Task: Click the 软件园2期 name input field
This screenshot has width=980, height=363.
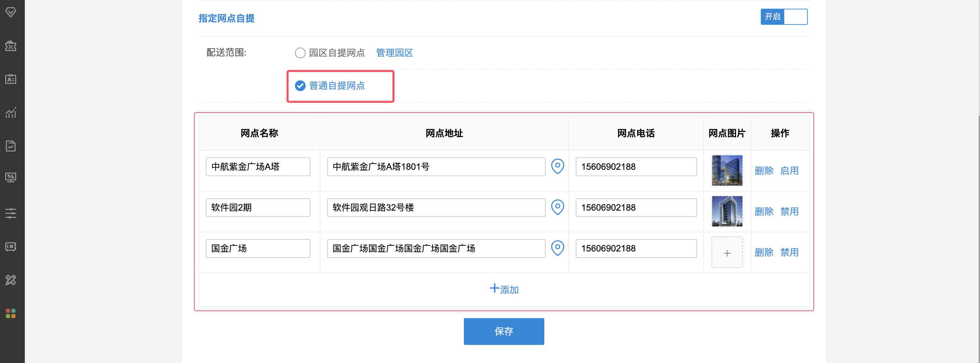Action: pos(258,208)
